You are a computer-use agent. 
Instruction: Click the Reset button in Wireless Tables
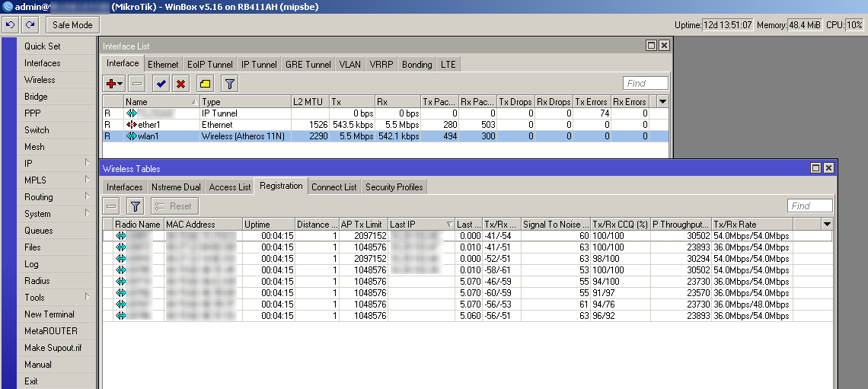coord(174,206)
